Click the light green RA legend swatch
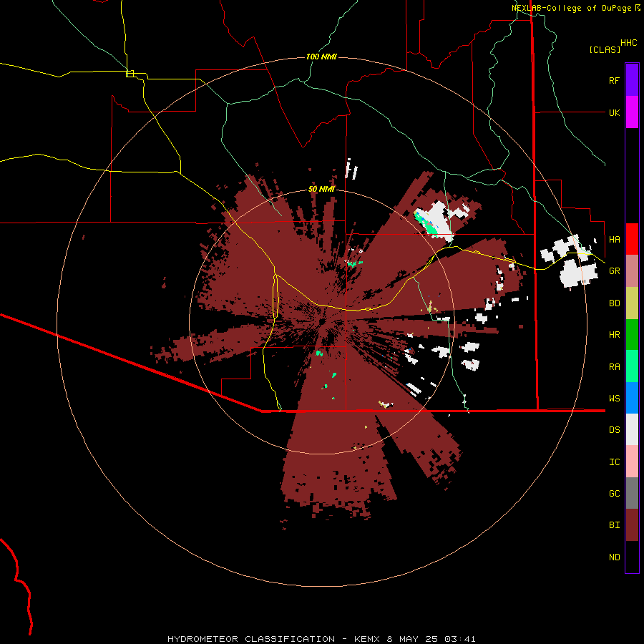Image resolution: width=644 pixels, height=644 pixels. 632,366
